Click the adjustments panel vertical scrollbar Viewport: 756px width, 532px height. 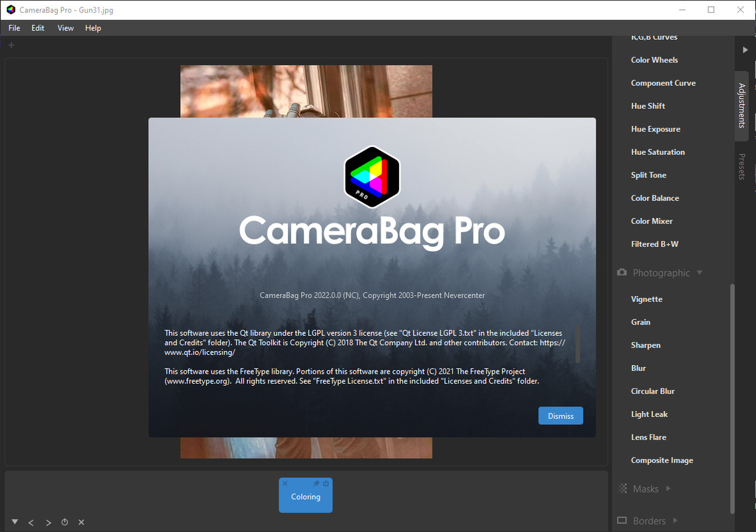click(x=732, y=399)
